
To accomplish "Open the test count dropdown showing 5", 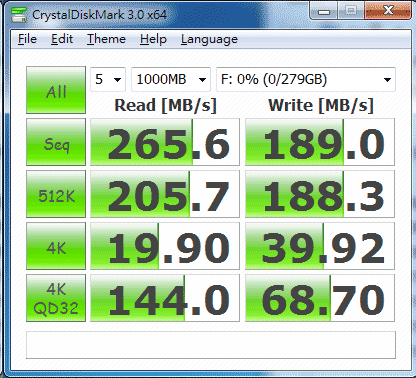I will (x=108, y=79).
